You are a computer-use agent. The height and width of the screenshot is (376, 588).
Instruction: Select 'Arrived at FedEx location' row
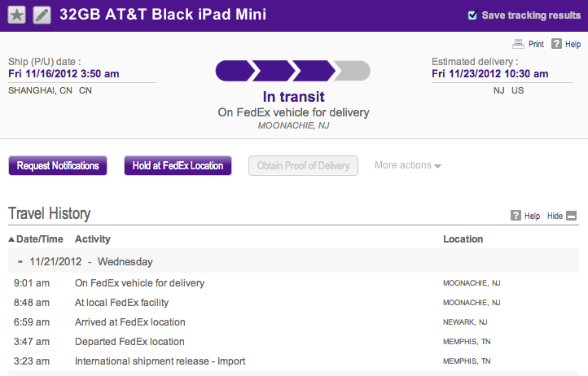click(x=294, y=322)
